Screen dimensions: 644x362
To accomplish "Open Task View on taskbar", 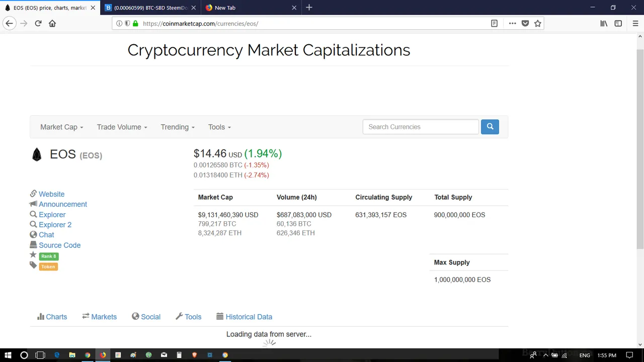I will tap(40, 355).
